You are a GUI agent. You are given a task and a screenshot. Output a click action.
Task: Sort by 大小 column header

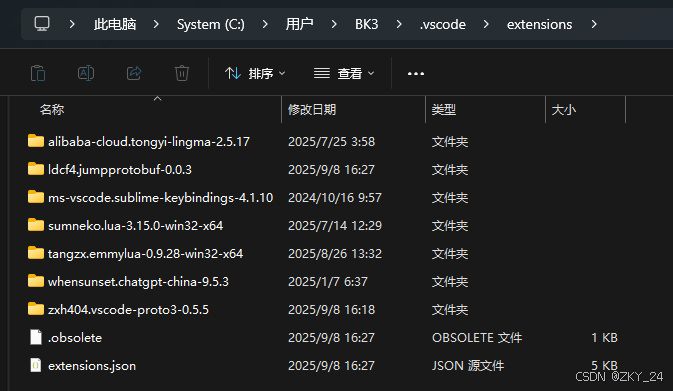[x=564, y=110]
